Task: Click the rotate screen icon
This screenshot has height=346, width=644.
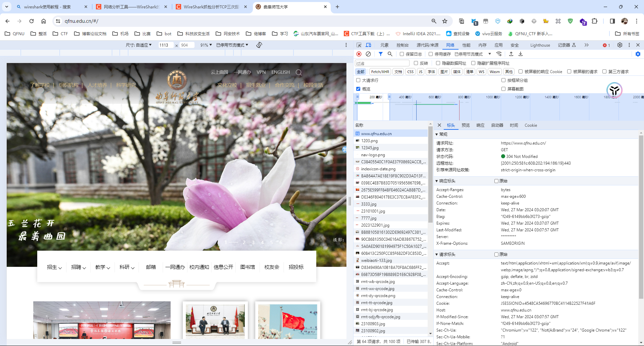Action: click(x=259, y=45)
